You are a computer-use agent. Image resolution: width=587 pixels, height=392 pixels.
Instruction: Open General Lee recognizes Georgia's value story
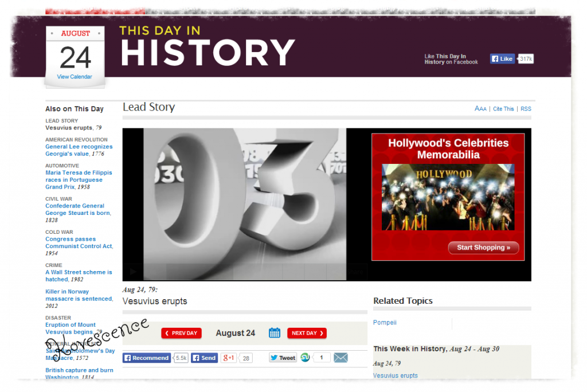point(79,150)
